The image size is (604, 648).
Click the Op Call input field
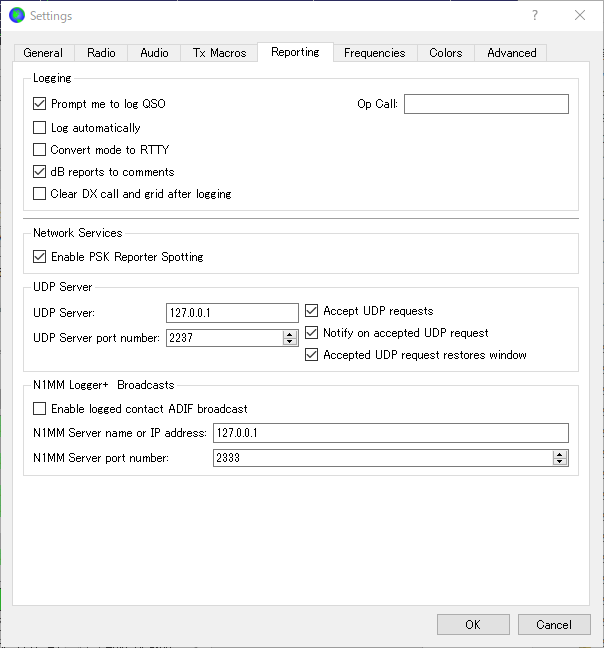486,104
